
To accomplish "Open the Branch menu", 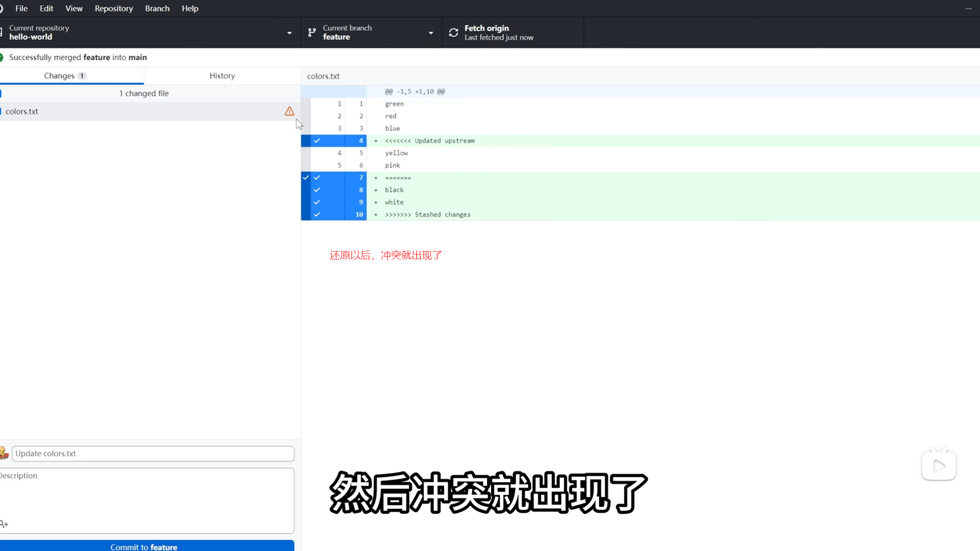I will 157,9.
